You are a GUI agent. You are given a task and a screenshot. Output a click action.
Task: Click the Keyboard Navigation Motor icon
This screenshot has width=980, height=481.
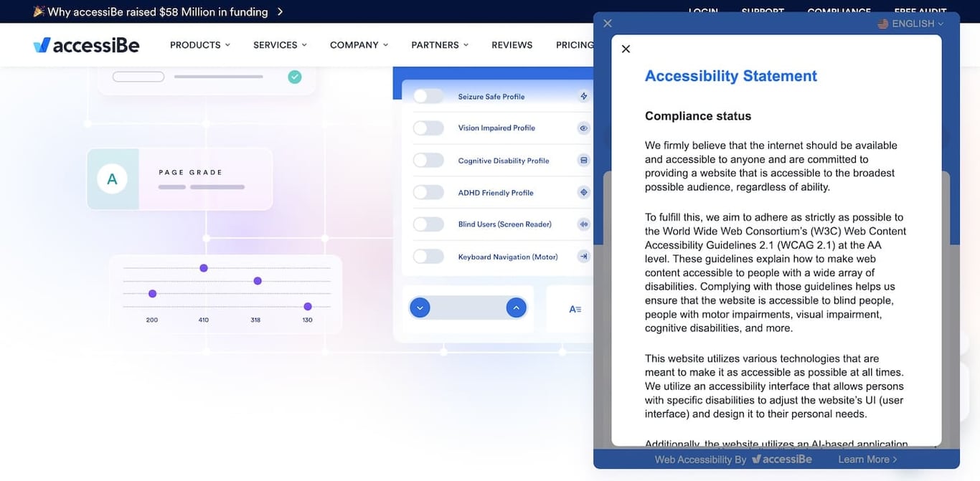[x=583, y=256]
